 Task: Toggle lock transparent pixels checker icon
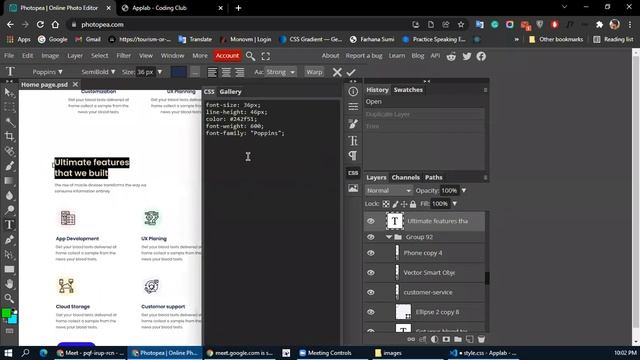coord(386,204)
